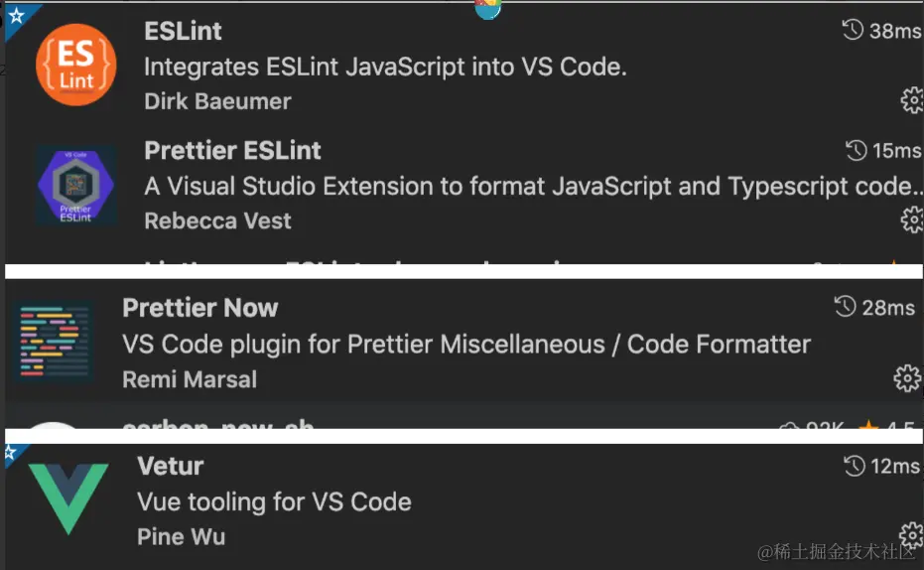Click the Prettier Now 28ms activation clock

pos(846,307)
